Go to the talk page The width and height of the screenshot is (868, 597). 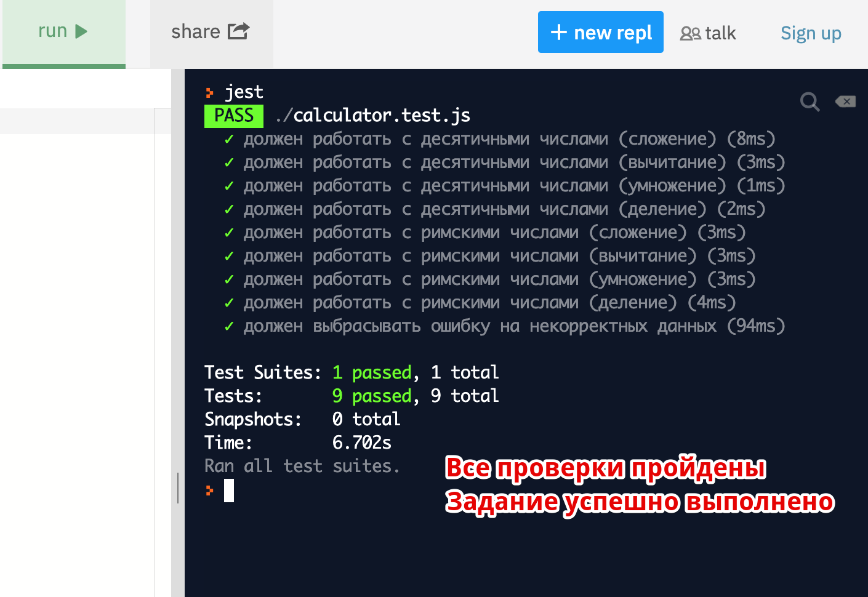click(709, 33)
